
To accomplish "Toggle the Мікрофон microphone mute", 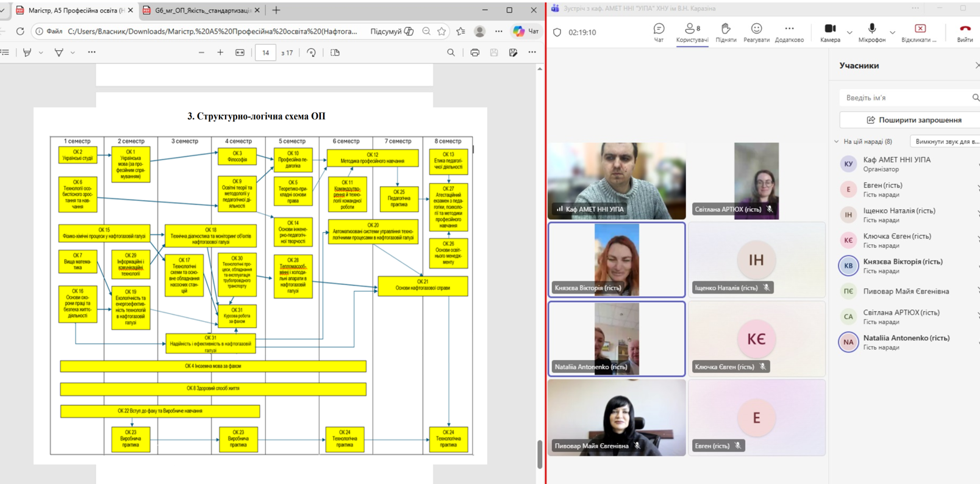I will tap(871, 32).
